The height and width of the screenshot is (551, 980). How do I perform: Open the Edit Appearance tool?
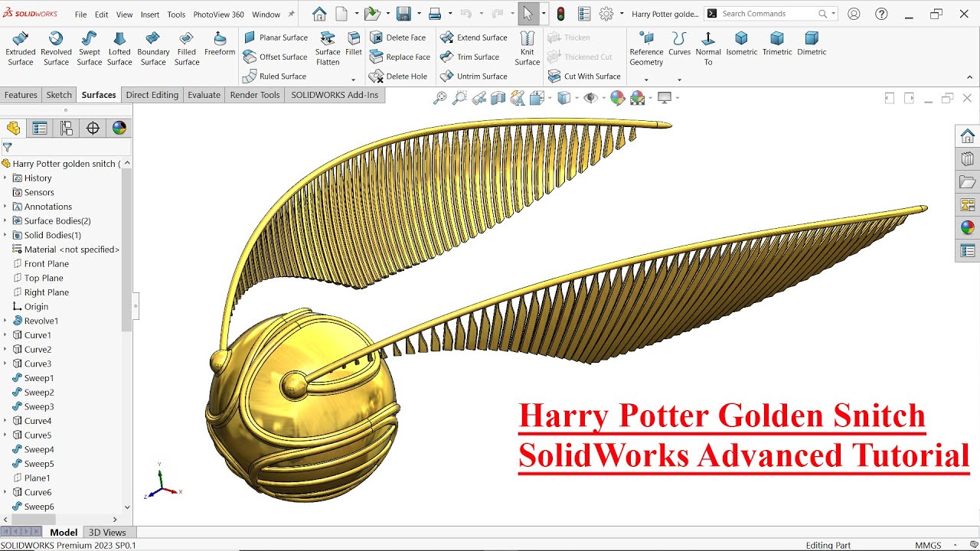(x=617, y=98)
